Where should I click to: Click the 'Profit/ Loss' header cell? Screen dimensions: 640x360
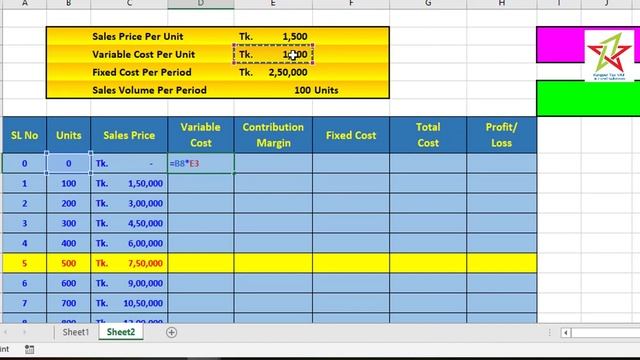point(502,135)
